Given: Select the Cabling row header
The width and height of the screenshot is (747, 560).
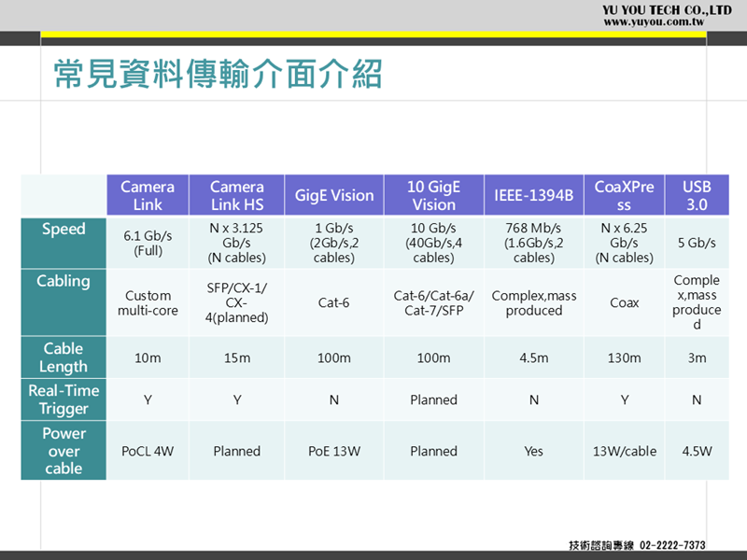Looking at the screenshot, I should [63, 302].
